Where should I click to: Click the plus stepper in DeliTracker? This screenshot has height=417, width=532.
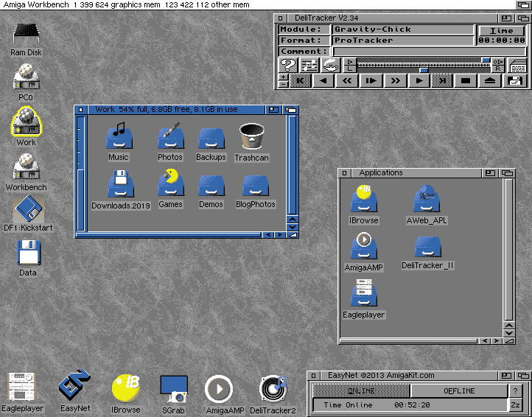[x=283, y=77]
